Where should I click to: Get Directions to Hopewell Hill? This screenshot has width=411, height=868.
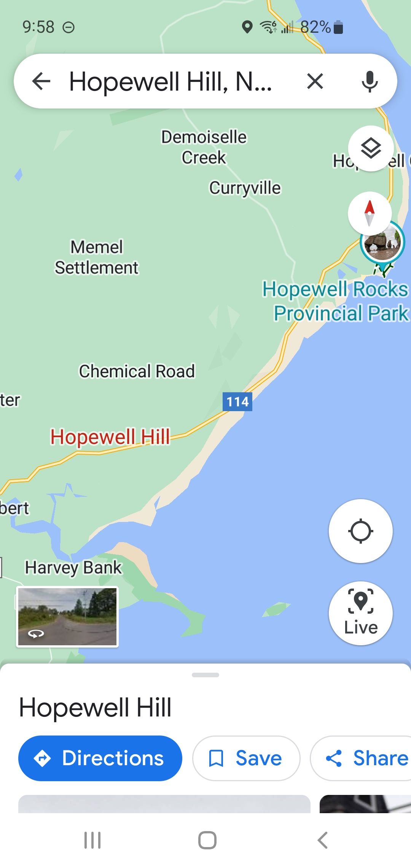(100, 758)
